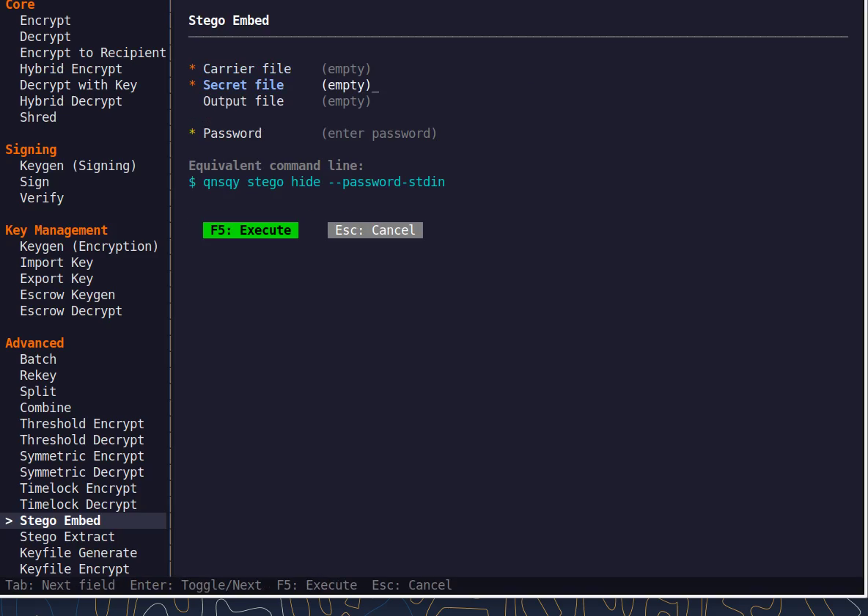The height and width of the screenshot is (616, 868).
Task: Select Encrypt in the Core section
Action: pyautogui.click(x=45, y=21)
